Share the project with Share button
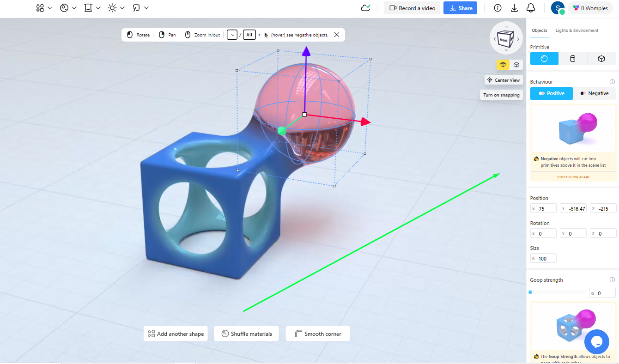This screenshot has width=619, height=364. coord(460,8)
